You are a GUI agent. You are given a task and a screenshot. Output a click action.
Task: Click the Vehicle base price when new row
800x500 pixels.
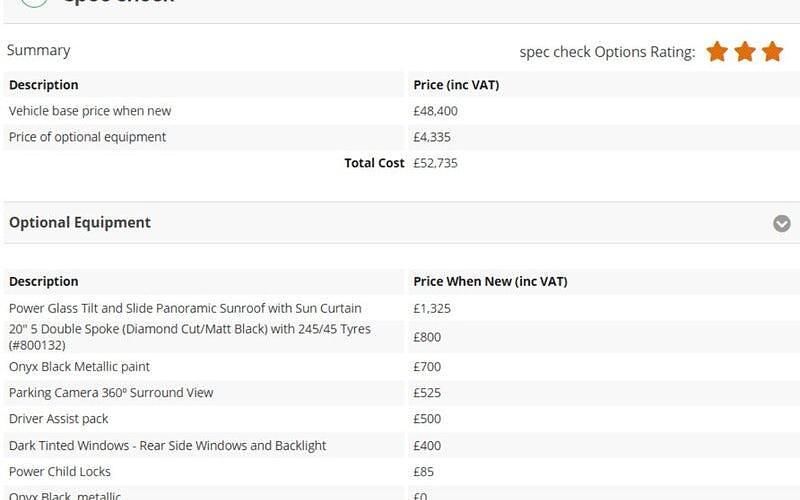pyautogui.click(x=400, y=111)
